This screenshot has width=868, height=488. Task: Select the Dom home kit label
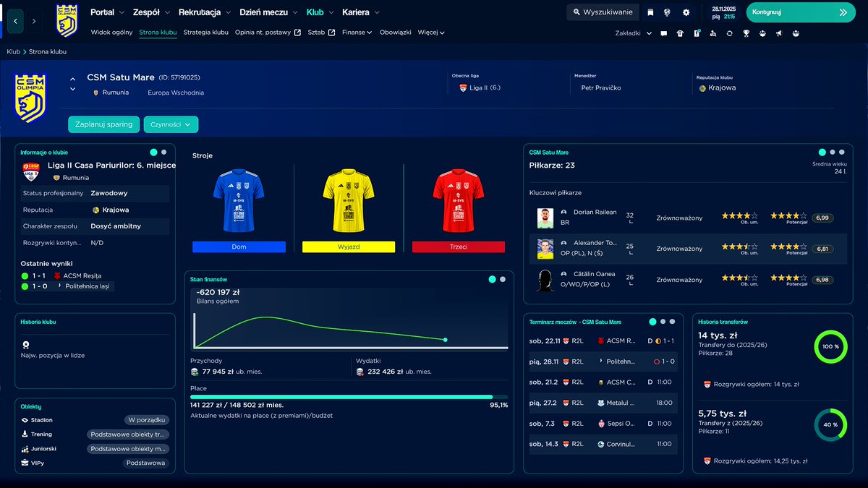[239, 247]
